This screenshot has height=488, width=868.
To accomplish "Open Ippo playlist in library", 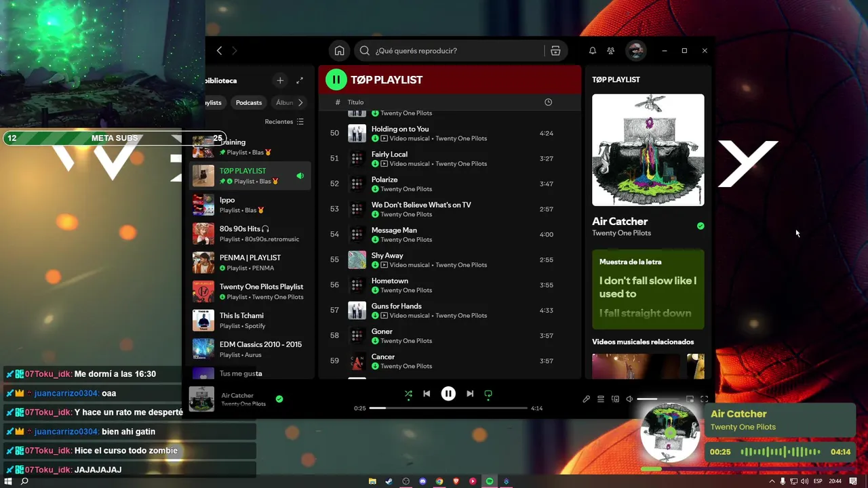I will [250, 205].
